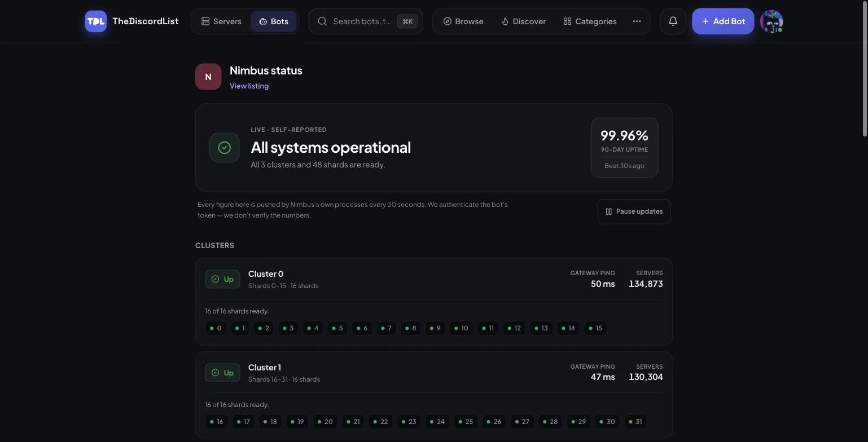Viewport: 868px width, 442px height.
Task: Click the All systems operational heading
Action: pos(331,147)
